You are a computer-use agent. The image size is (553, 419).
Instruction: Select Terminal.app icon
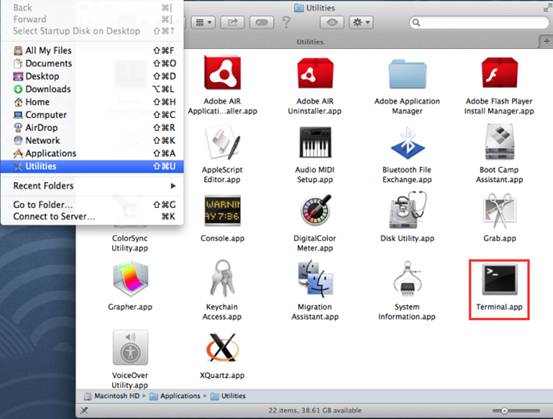499,279
